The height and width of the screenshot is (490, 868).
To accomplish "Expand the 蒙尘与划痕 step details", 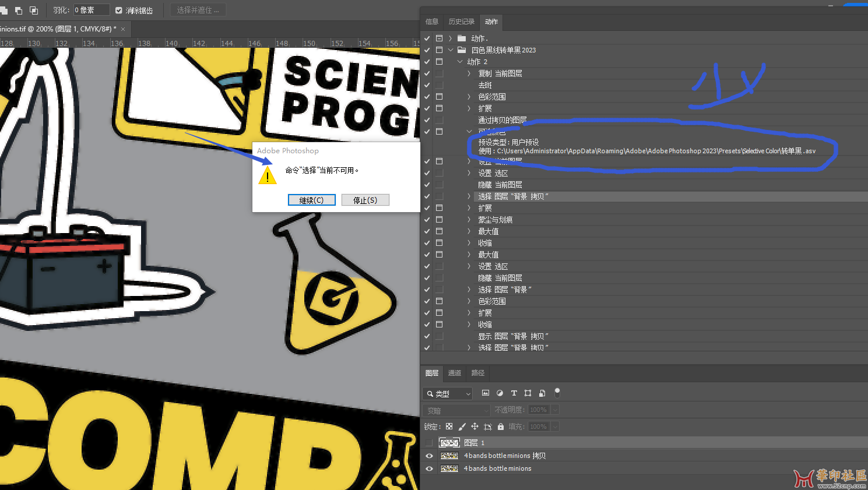I will (469, 220).
